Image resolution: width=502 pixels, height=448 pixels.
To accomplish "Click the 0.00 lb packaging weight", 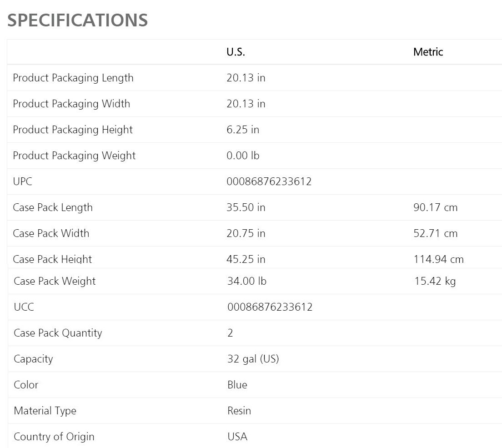I will pos(243,156).
